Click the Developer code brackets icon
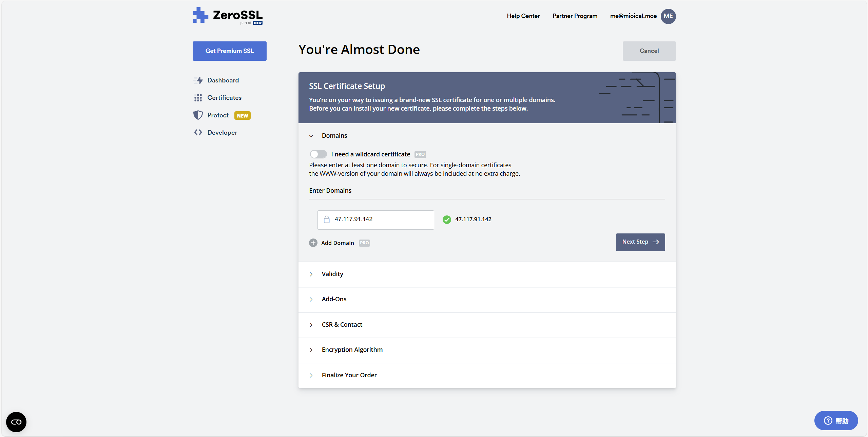This screenshot has height=437, width=868. point(198,133)
